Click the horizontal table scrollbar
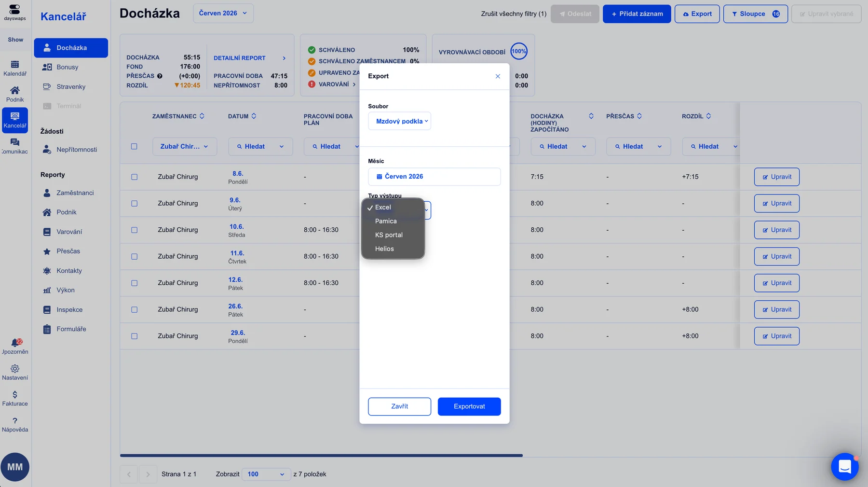 tap(321, 455)
